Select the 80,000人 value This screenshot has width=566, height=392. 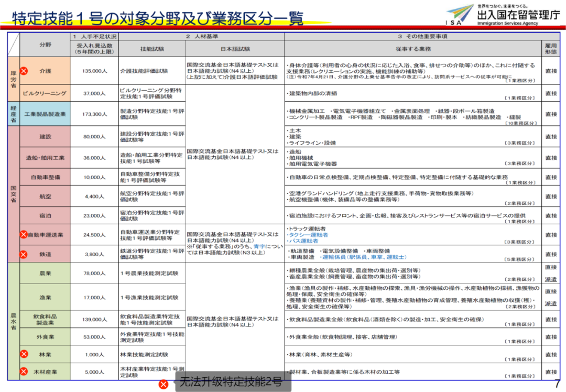[x=94, y=137]
